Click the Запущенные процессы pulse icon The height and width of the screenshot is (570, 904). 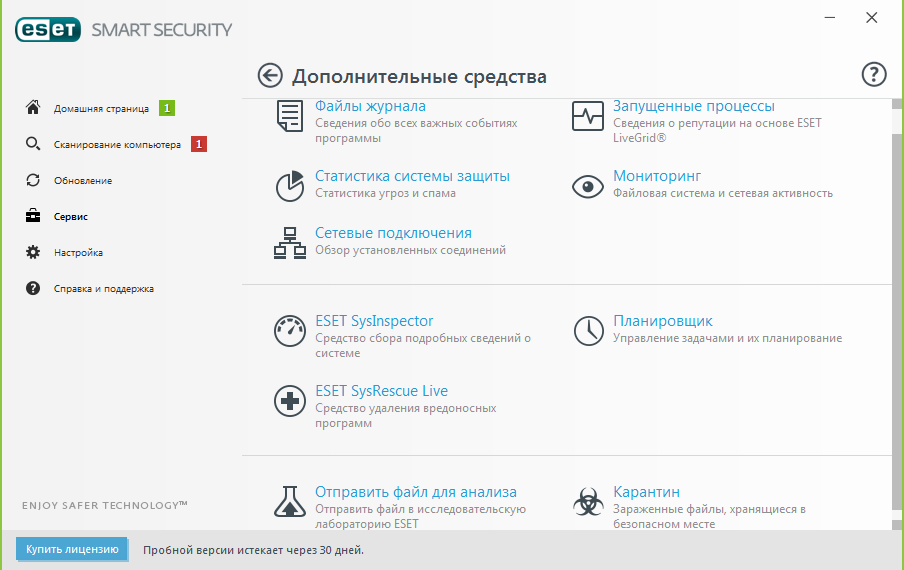587,116
